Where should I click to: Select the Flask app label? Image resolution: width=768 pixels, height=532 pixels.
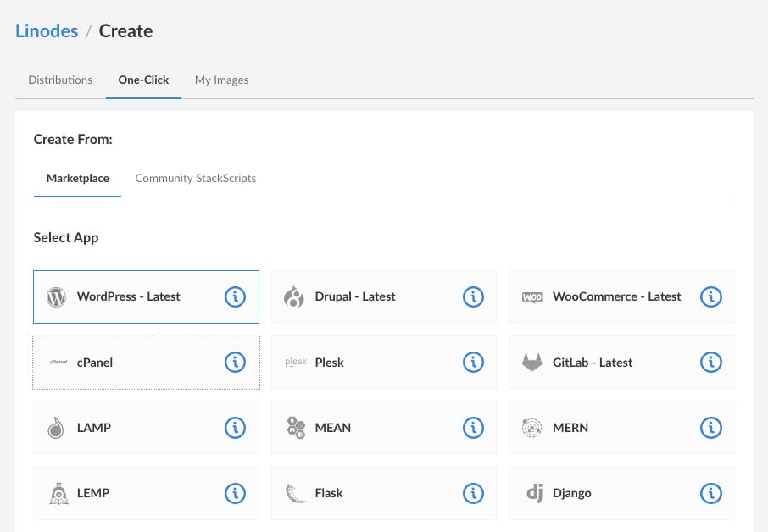click(x=329, y=493)
